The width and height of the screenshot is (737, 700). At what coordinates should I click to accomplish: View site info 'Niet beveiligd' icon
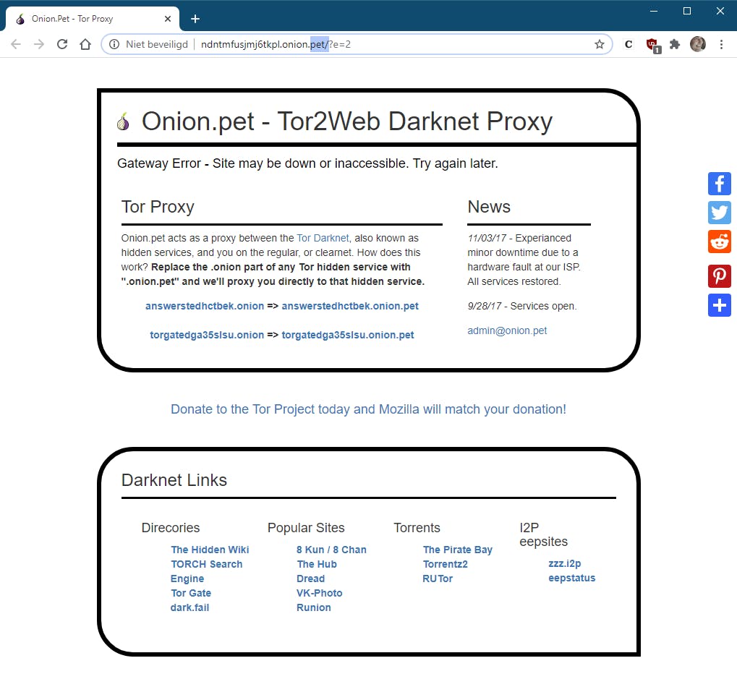point(114,44)
